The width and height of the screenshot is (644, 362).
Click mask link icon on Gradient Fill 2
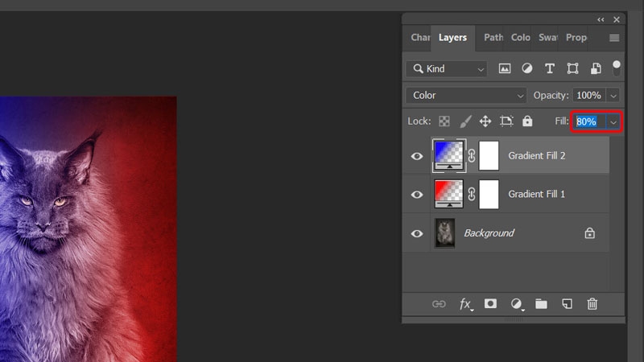click(472, 155)
